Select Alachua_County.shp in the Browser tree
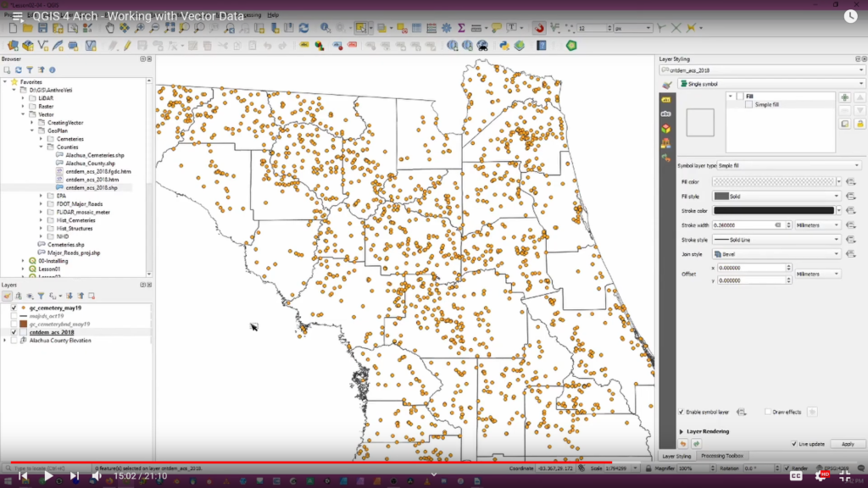 [x=90, y=164]
